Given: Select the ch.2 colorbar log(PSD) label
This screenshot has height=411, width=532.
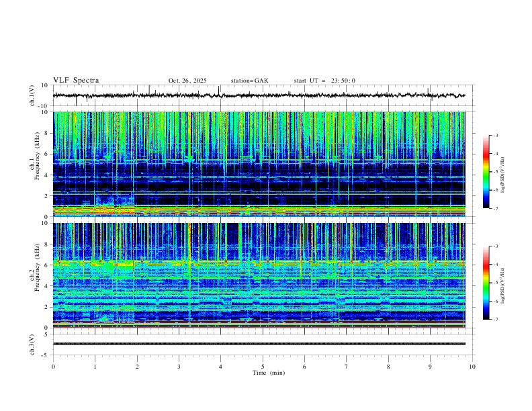Looking at the screenshot, I should coord(503,286).
